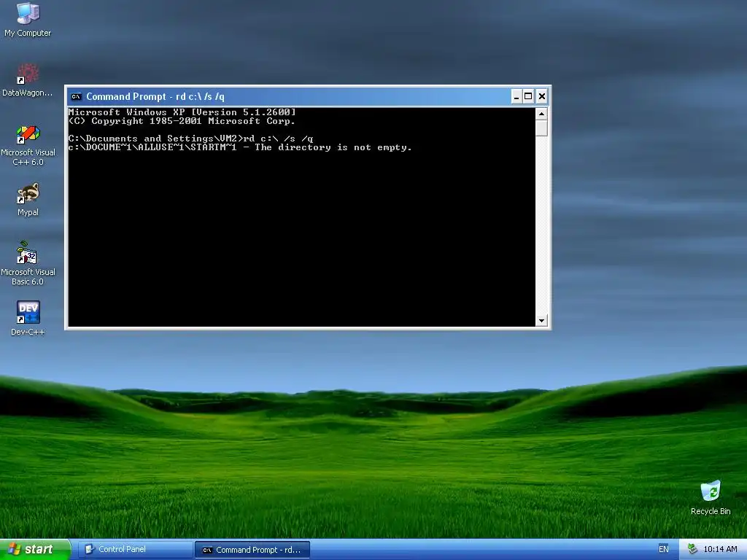Click 'The directory is not empty' message
This screenshot has width=747, height=560.
click(333, 147)
